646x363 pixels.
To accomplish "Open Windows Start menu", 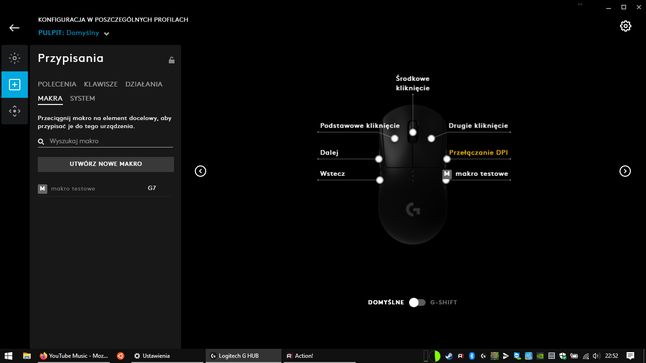I will click(x=8, y=356).
